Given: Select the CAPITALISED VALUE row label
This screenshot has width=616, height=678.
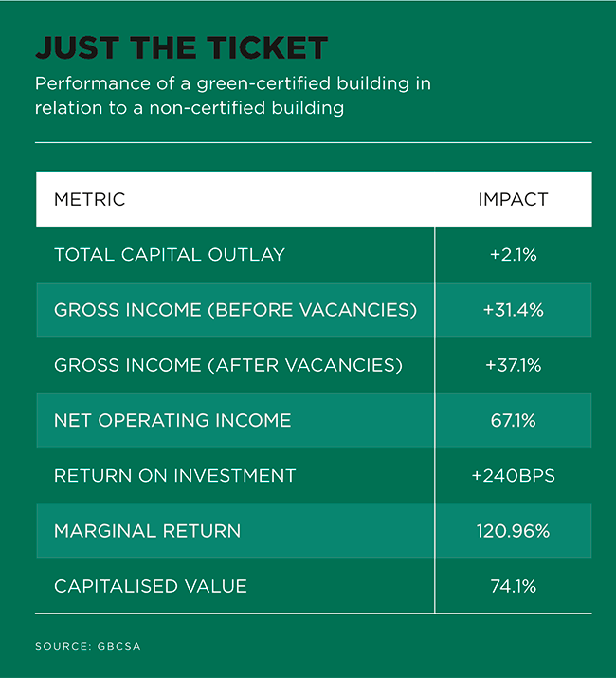Looking at the screenshot, I should pyautogui.click(x=151, y=586).
